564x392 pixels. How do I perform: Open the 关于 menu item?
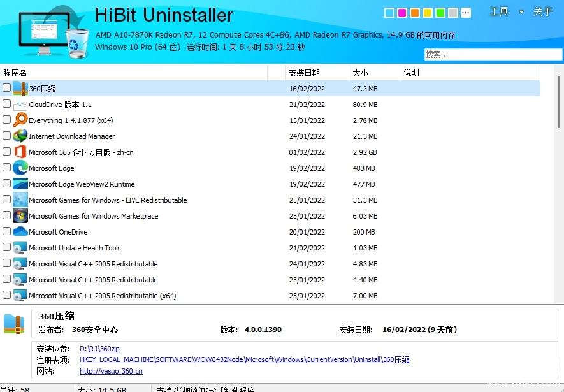(x=543, y=12)
